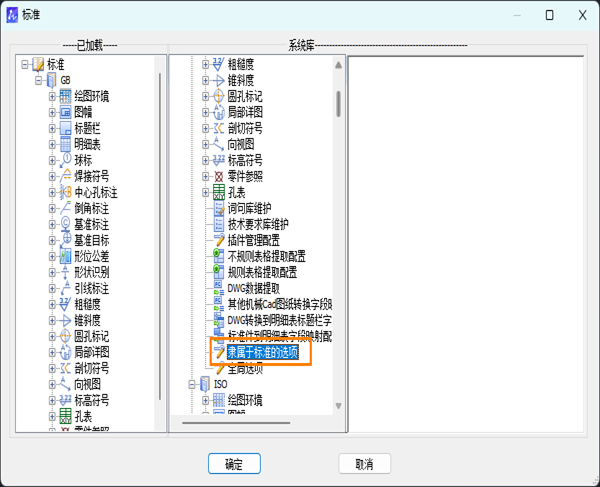Select the 技术要求库维护 icon
The width and height of the screenshot is (600, 487).
tap(219, 225)
